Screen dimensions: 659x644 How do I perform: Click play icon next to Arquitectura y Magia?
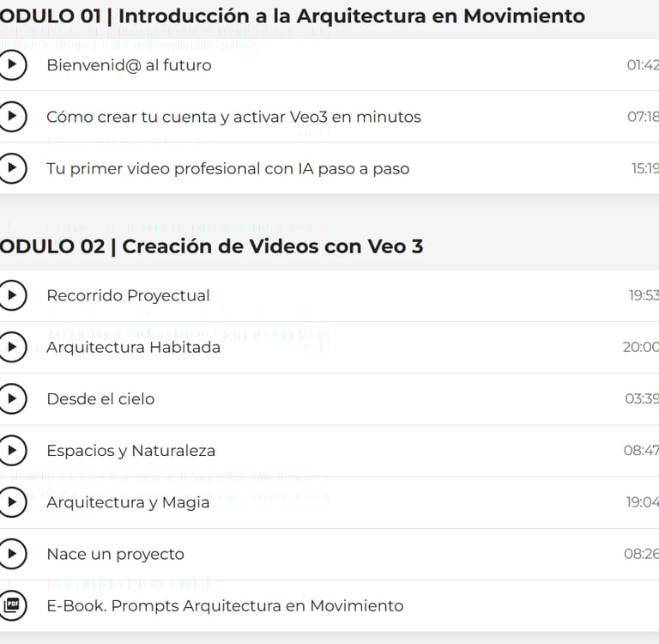(x=12, y=502)
